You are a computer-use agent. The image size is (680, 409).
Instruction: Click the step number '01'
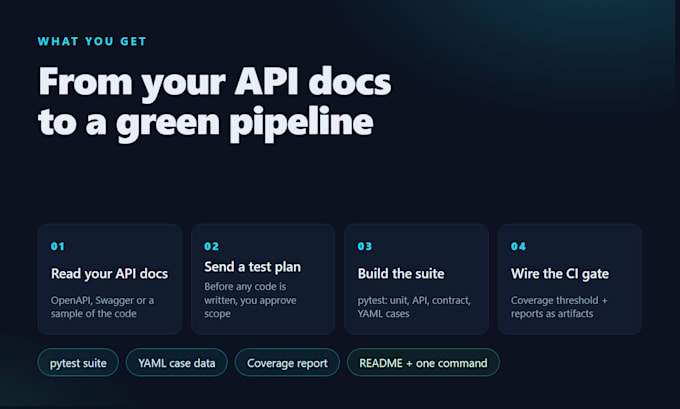(x=58, y=246)
